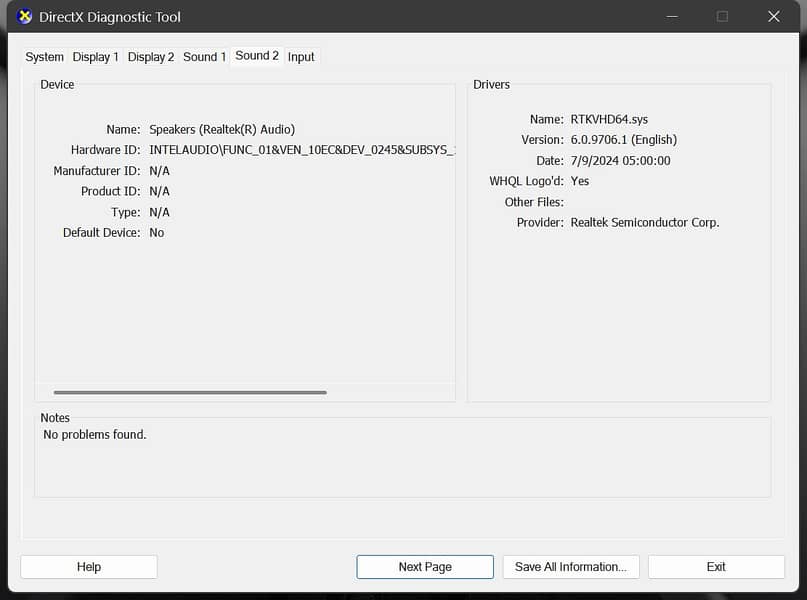807x600 pixels.
Task: Click Save All Information button
Action: coord(570,567)
